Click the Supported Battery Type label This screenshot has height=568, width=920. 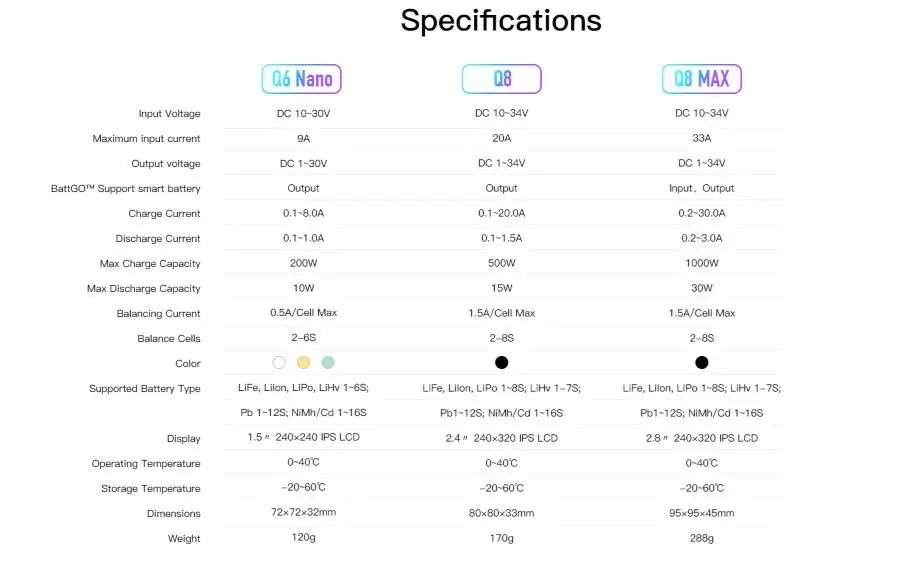pos(145,388)
